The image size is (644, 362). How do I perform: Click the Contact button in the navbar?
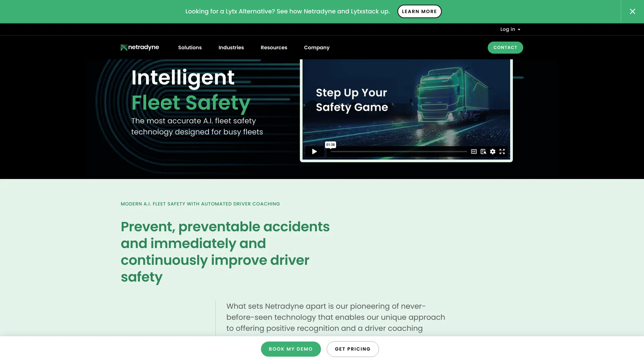[x=505, y=48]
